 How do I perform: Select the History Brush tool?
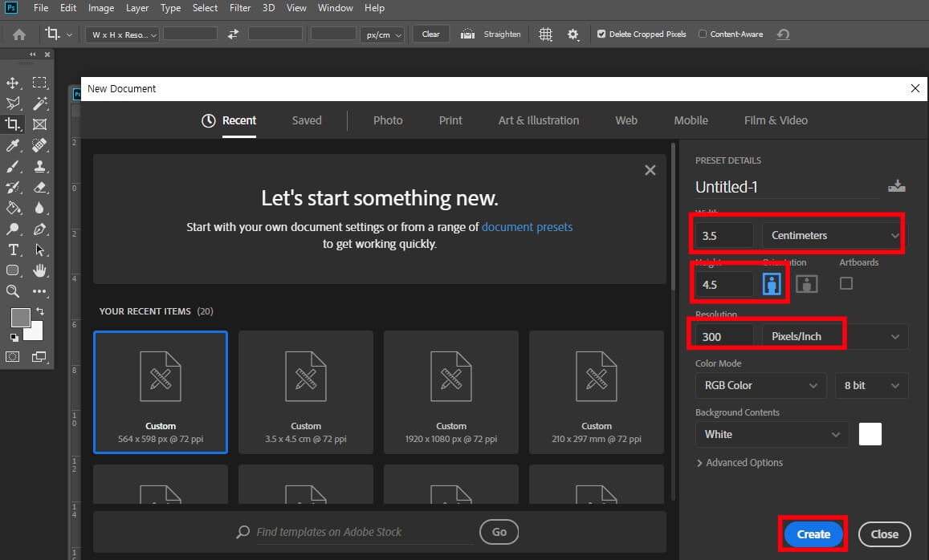click(x=12, y=187)
